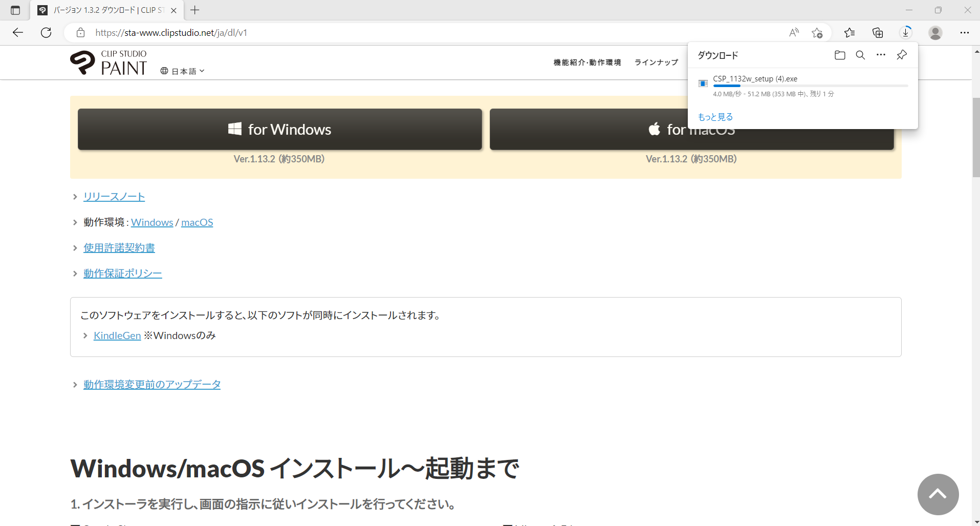Open the リリースノート link
The height and width of the screenshot is (526, 980).
click(114, 197)
